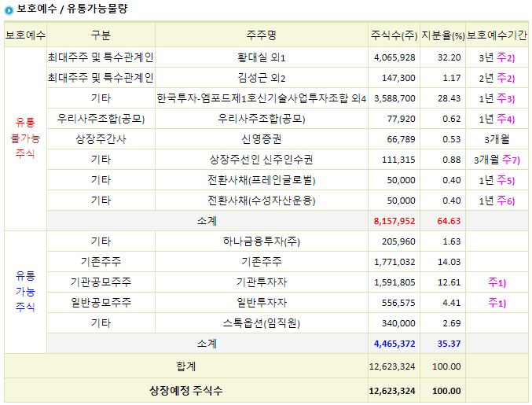Open footnote 주6) link

(x=506, y=201)
